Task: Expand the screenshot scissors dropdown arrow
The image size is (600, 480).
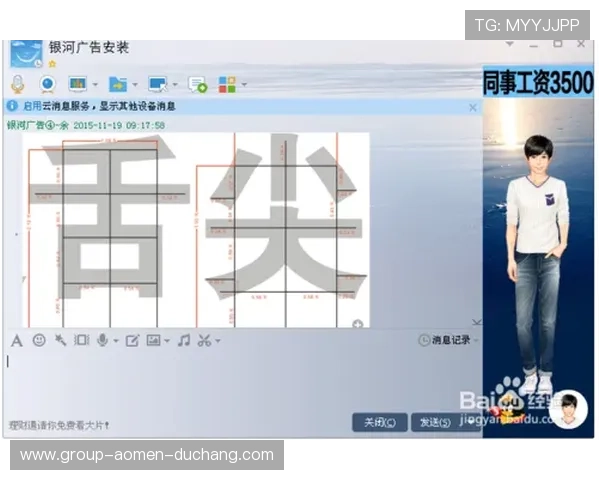Action: (x=218, y=341)
